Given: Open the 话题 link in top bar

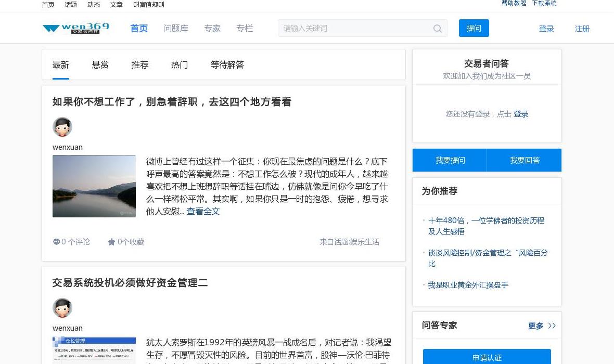Looking at the screenshot, I should click(71, 5).
